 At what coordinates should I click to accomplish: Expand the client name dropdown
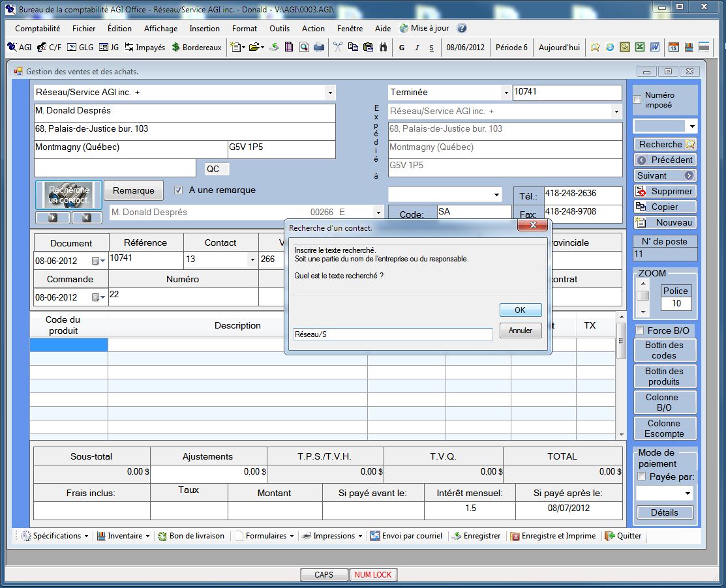tap(329, 93)
